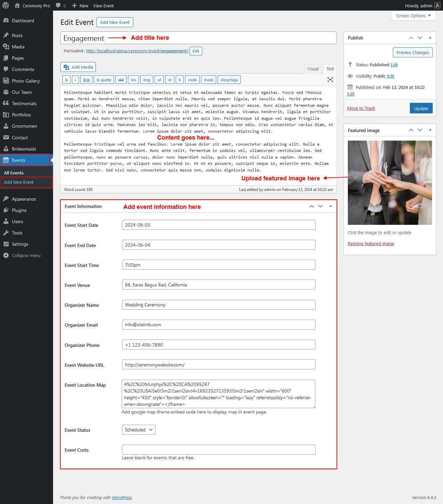This screenshot has width=443, height=504.
Task: Click the featured image thumbnail
Action: pos(390,183)
